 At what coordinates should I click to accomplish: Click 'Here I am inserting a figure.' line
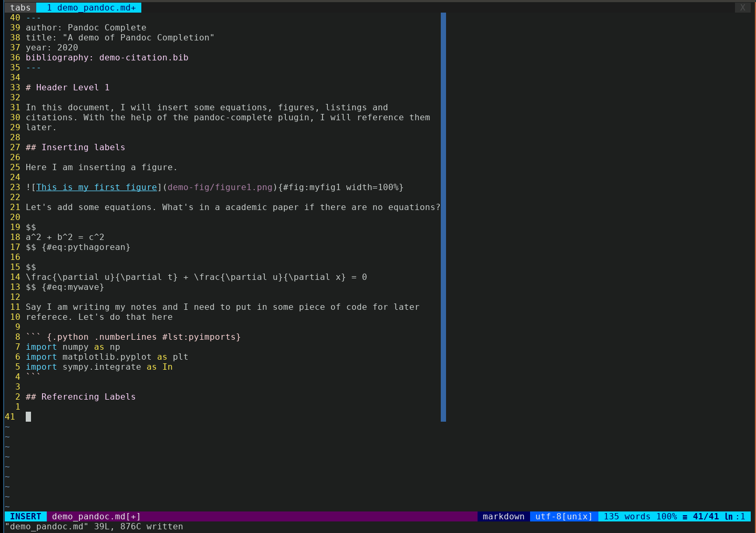[101, 167]
